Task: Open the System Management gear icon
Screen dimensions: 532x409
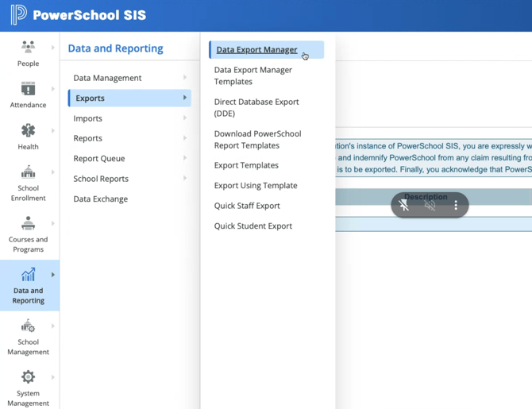Action: point(28,377)
